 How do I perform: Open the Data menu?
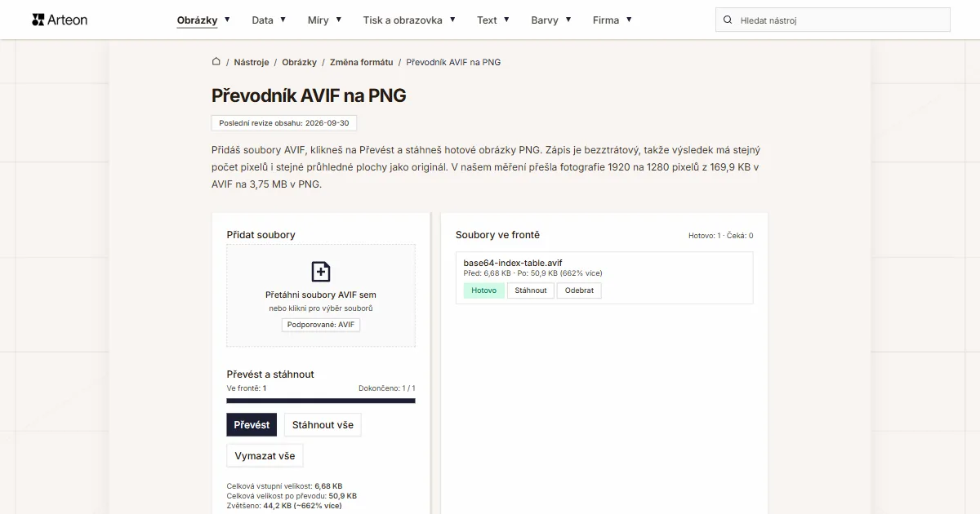[x=262, y=20]
